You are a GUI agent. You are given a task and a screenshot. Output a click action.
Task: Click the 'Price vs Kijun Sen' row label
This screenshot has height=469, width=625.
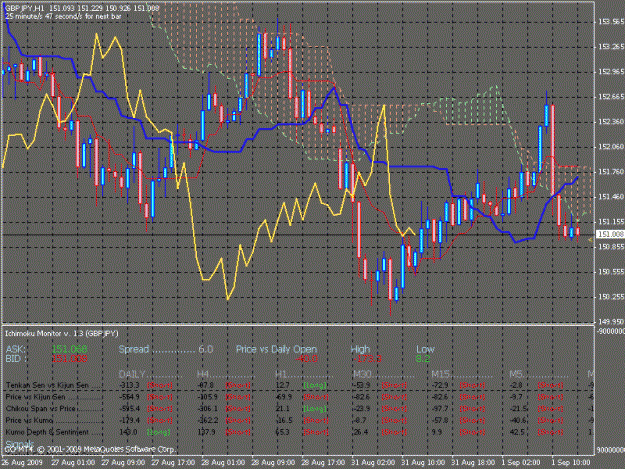pyautogui.click(x=35, y=397)
